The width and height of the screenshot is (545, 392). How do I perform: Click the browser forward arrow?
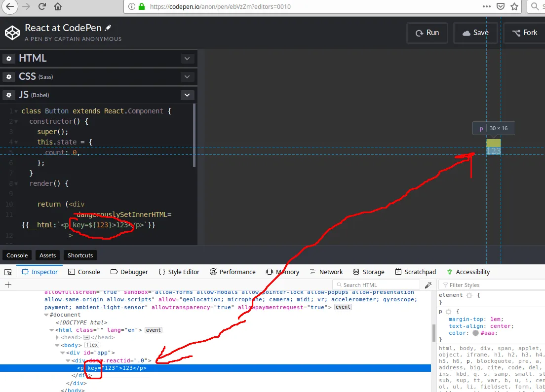point(27,6)
